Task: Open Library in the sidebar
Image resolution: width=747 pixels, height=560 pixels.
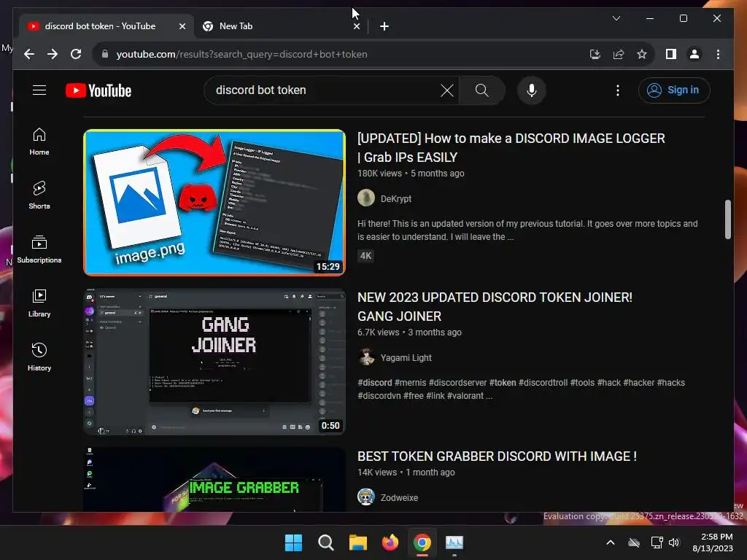Action: click(x=39, y=303)
